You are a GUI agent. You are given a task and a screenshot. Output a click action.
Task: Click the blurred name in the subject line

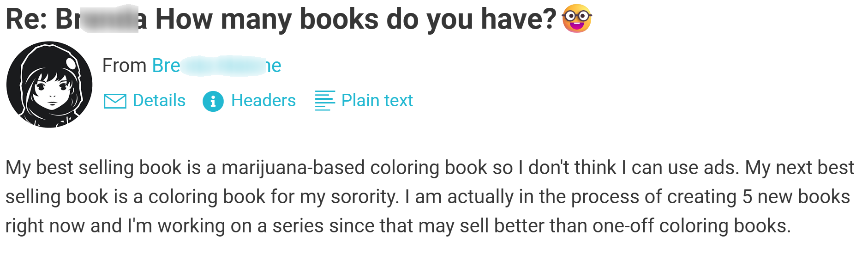tap(108, 19)
